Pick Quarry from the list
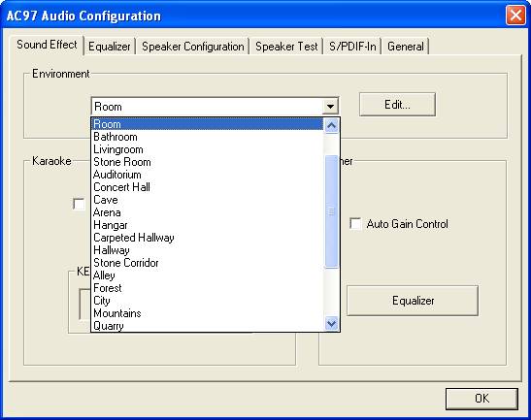The height and width of the screenshot is (420, 531). click(x=208, y=326)
